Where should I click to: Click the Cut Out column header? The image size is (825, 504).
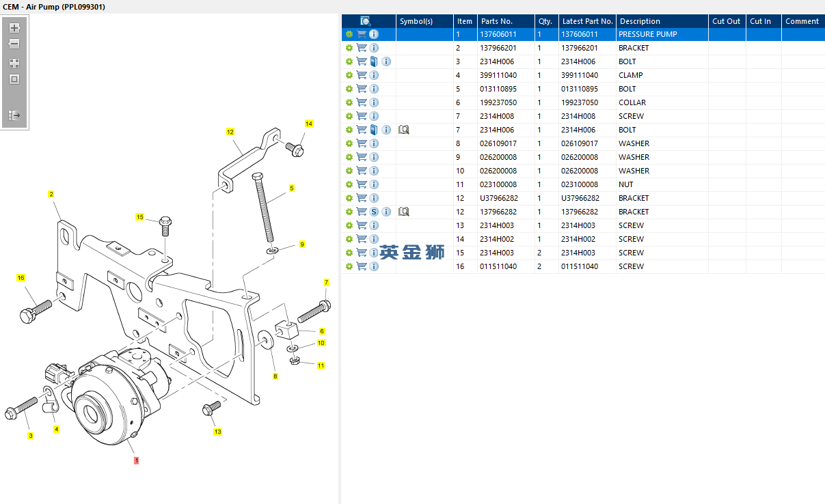coord(727,21)
